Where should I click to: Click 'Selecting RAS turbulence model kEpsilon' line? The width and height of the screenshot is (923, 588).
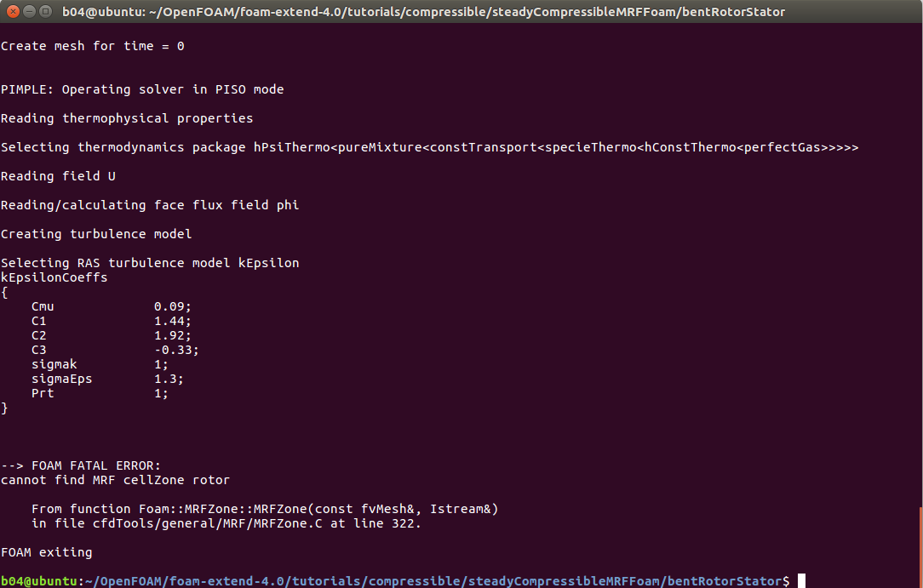point(150,263)
